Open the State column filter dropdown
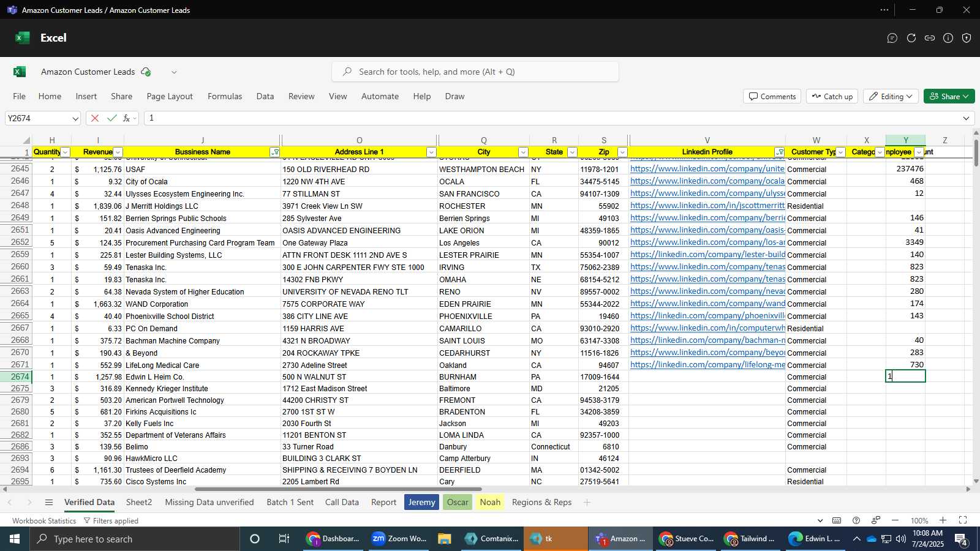 572,152
